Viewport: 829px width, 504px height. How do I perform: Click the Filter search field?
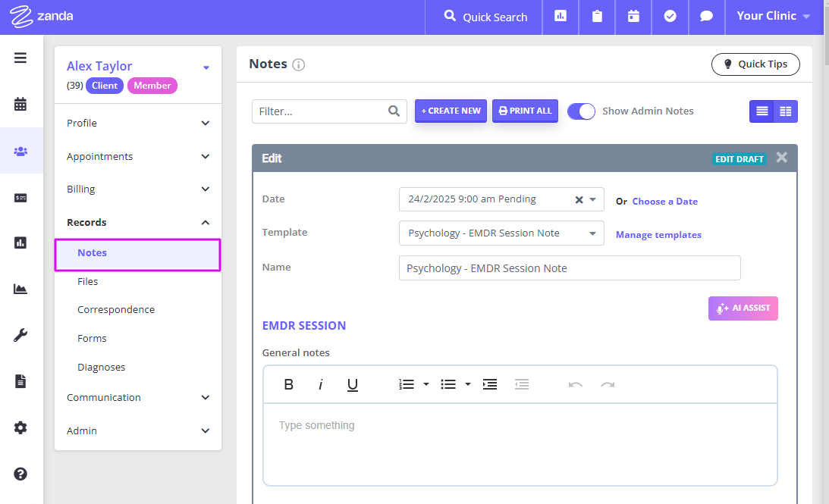(x=320, y=111)
